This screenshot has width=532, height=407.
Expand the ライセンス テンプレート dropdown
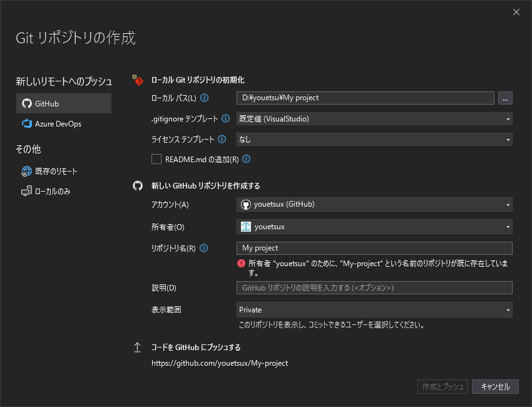tap(374, 139)
